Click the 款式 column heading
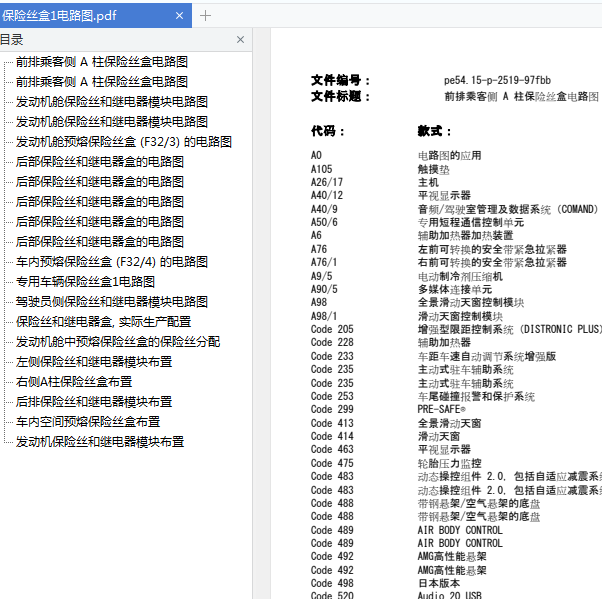Viewport: 602px width, 599px height. 434,131
